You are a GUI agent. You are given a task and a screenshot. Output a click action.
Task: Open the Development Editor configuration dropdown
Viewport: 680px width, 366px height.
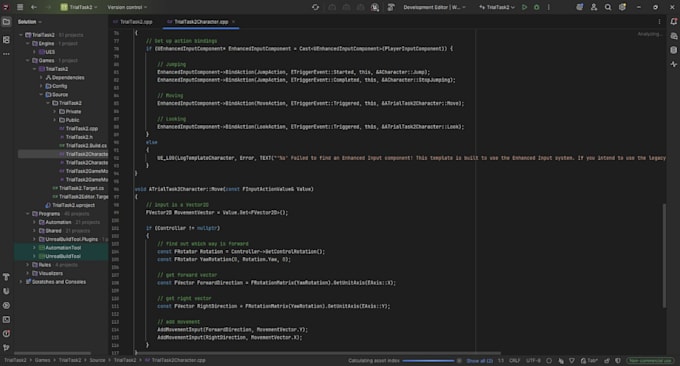(x=435, y=7)
